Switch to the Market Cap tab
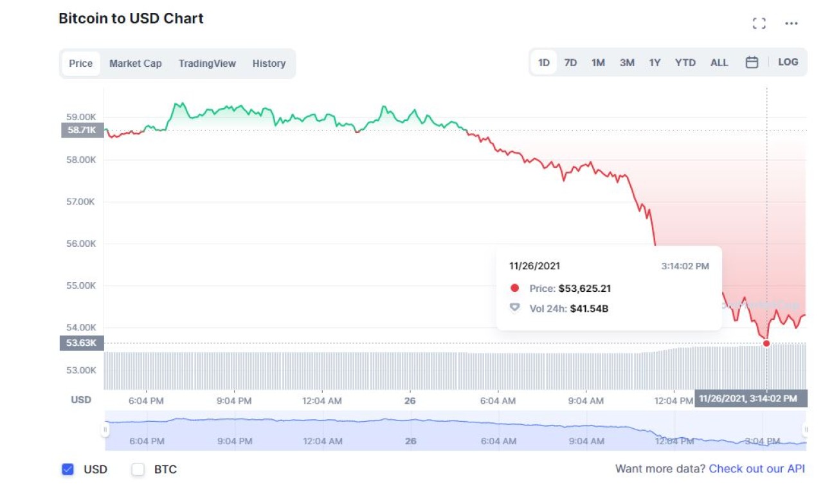Viewport: 823px width, 504px height. (135, 63)
